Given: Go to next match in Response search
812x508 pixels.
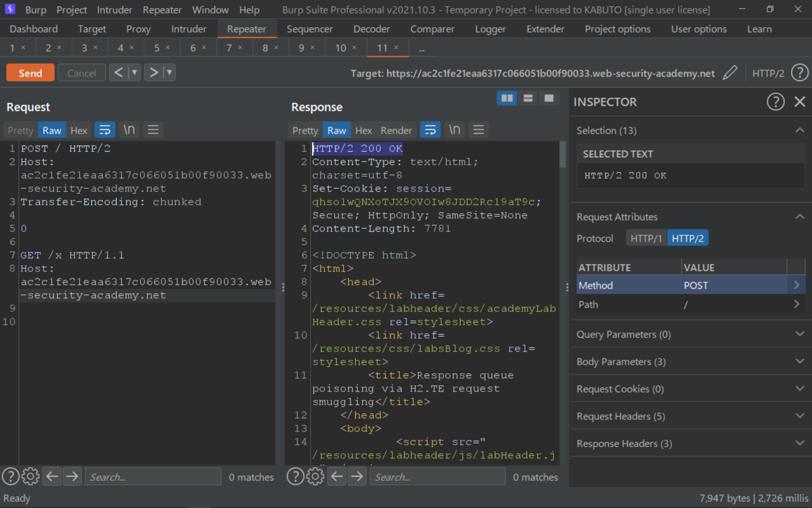Looking at the screenshot, I should click(x=357, y=477).
